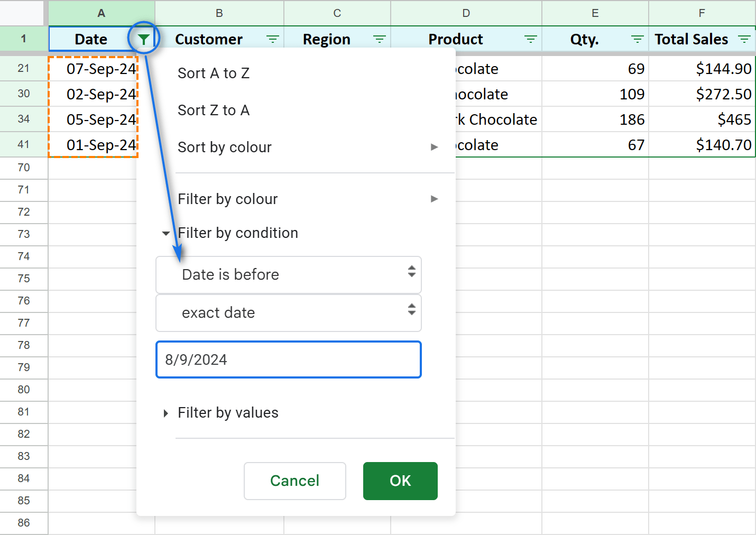Select row 70 header

coord(24,168)
